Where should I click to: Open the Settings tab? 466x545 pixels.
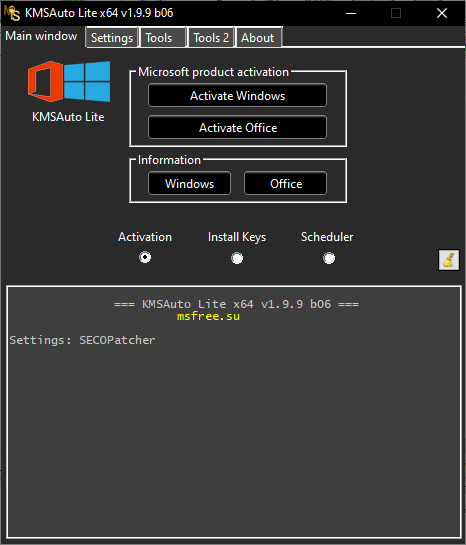click(112, 38)
